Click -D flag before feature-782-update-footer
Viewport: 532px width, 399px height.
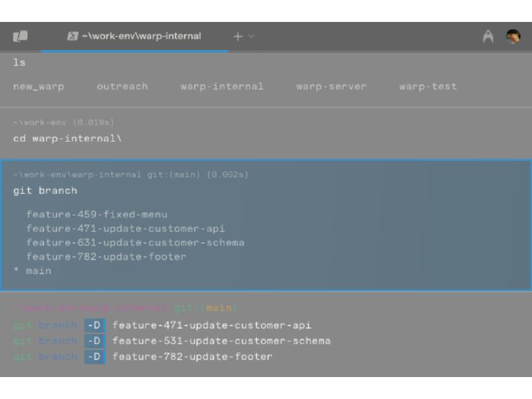coord(94,356)
